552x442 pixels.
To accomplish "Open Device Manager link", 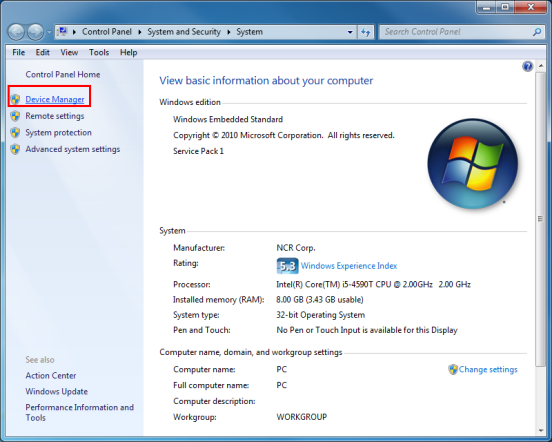I will [55, 100].
